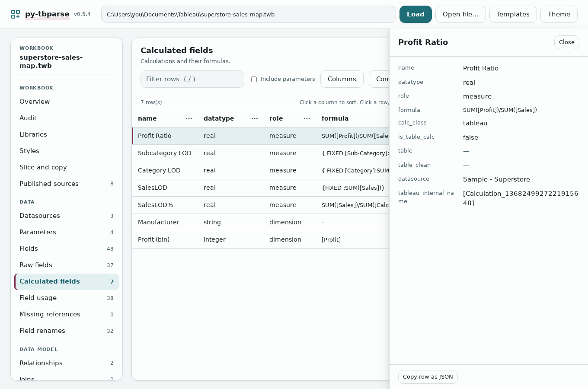Sort by the formula column header
Image resolution: width=588 pixels, height=389 pixels.
click(335, 118)
